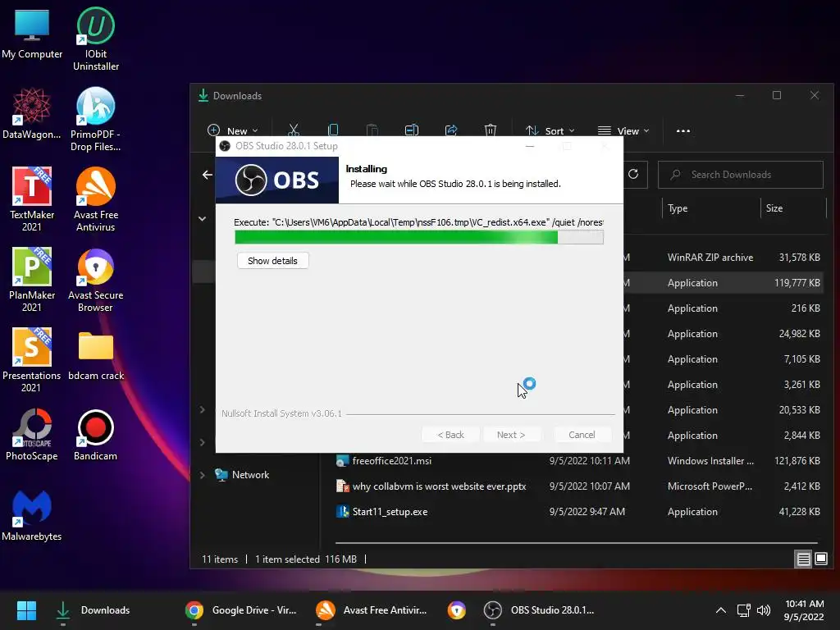Image resolution: width=840 pixels, height=630 pixels.
Task: Click WinRAR ZIP archive type cell
Action: [x=710, y=257]
